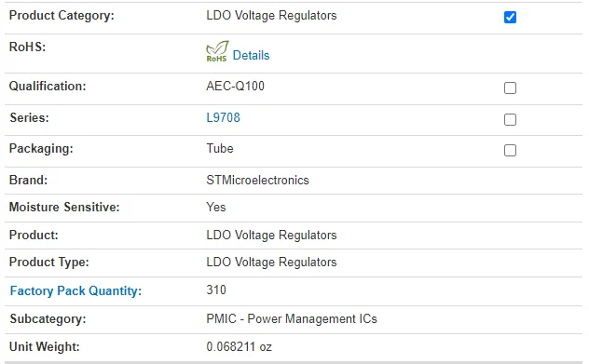Click the Unit Weight label
Image resolution: width=589 pixels, height=364 pixels.
[x=45, y=346]
